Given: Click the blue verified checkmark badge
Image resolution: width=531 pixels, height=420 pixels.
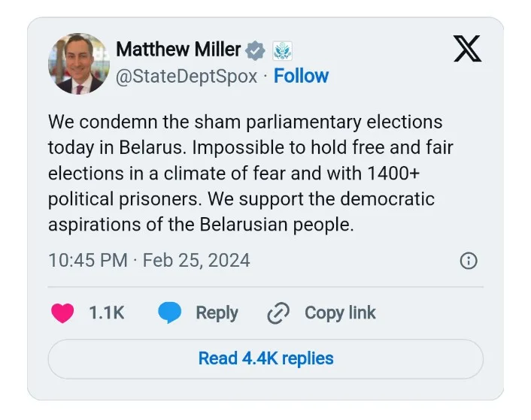Looking at the screenshot, I should pos(256,51).
